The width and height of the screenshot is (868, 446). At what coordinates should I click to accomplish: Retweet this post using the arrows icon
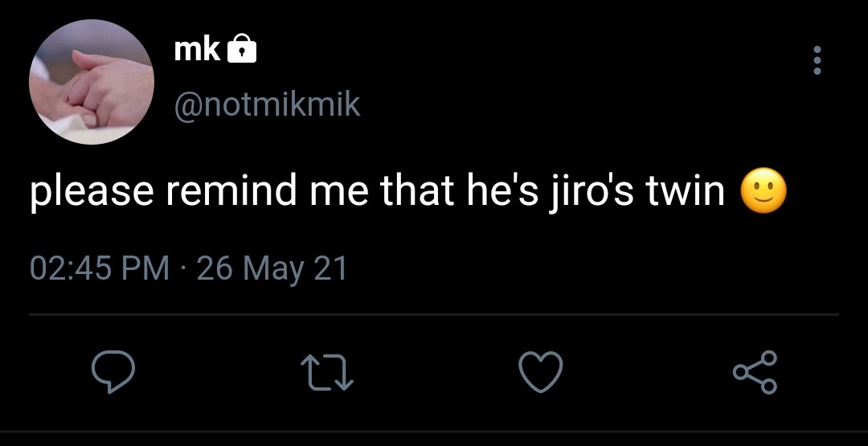pyautogui.click(x=326, y=373)
